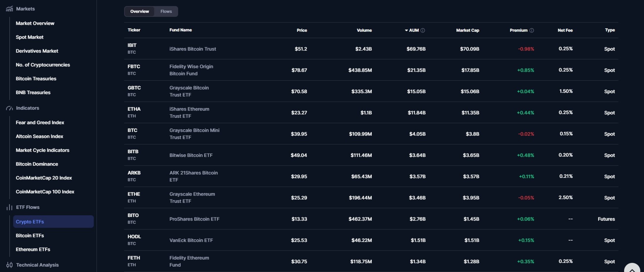The width and height of the screenshot is (644, 272).
Task: Select Crypto ETFs sidebar item
Action: (30, 222)
